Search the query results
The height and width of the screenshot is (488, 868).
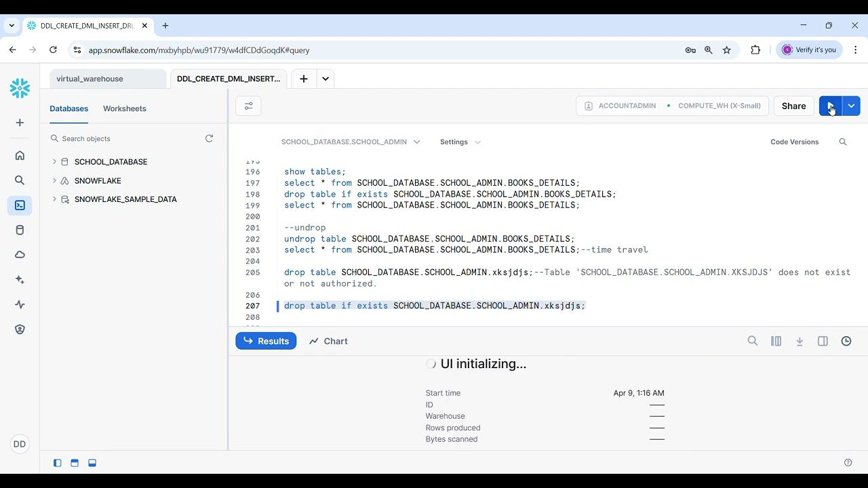click(753, 341)
